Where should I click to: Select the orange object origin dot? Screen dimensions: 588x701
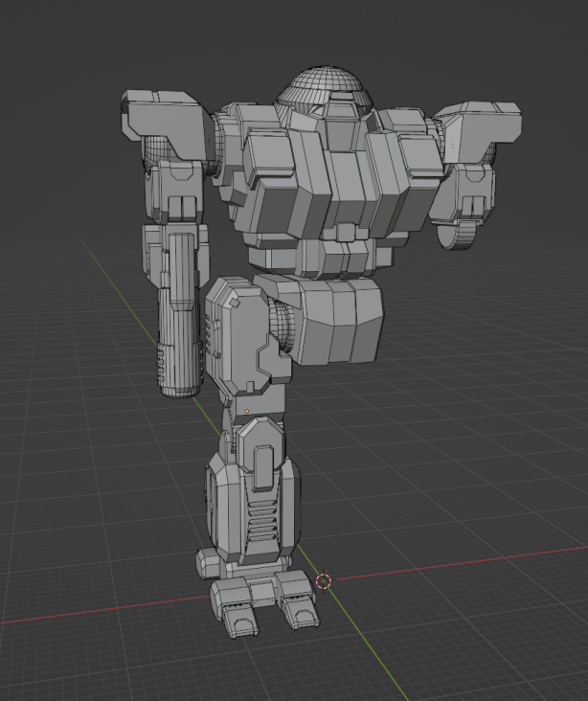246,411
